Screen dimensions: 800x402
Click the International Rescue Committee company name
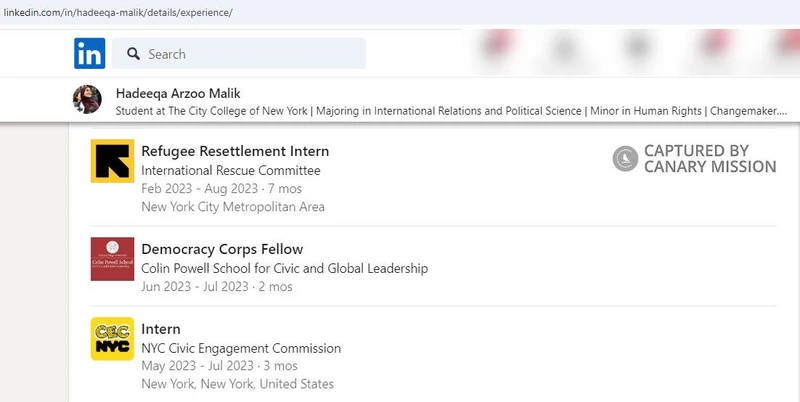231,170
